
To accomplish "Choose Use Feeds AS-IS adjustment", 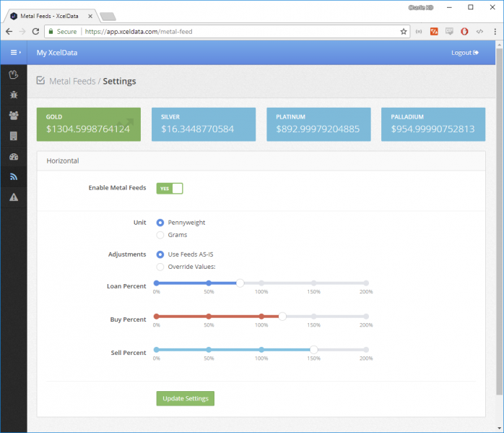I will [x=160, y=254].
